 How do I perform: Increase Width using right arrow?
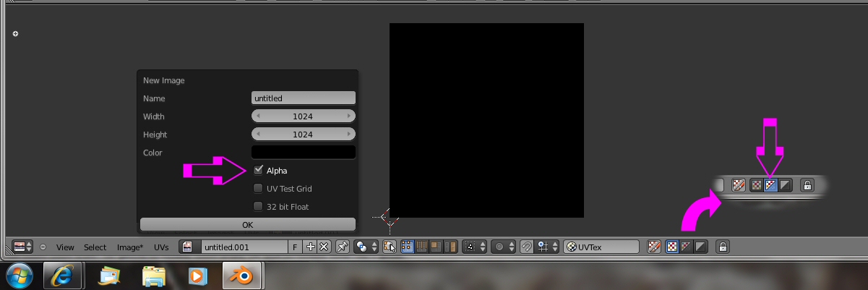pyautogui.click(x=349, y=116)
